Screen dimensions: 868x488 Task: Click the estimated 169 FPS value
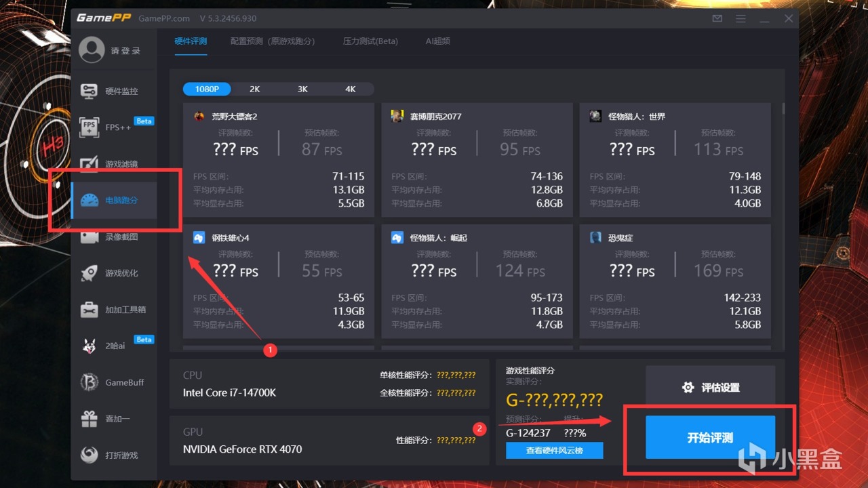[718, 271]
